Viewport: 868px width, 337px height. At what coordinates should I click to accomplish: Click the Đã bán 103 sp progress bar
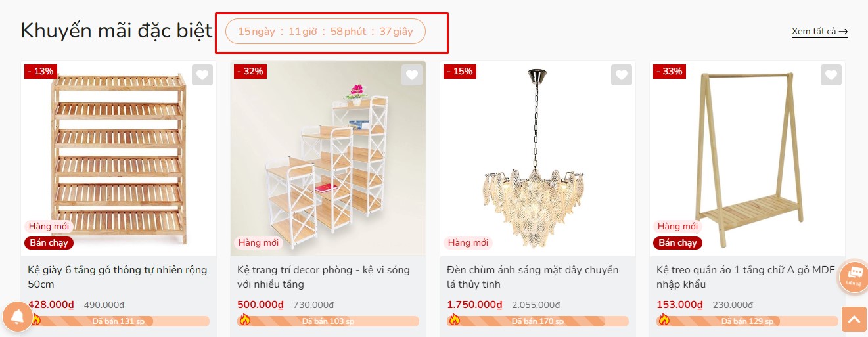click(x=328, y=321)
